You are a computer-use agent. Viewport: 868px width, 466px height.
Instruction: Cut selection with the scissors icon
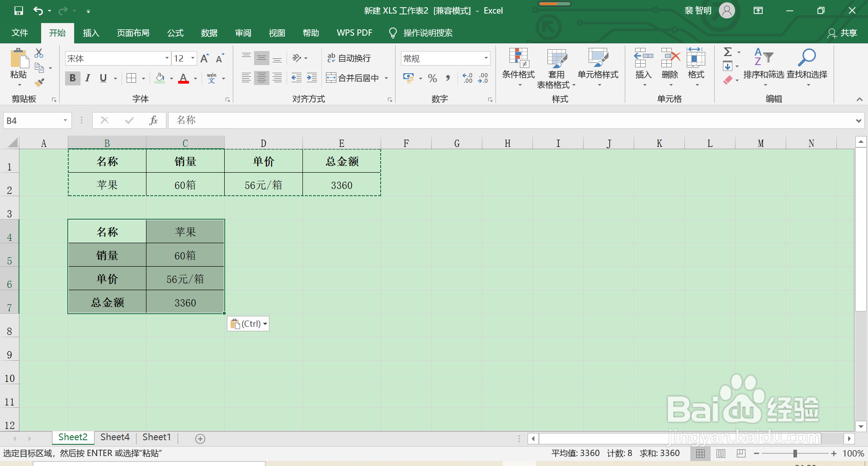click(39, 53)
